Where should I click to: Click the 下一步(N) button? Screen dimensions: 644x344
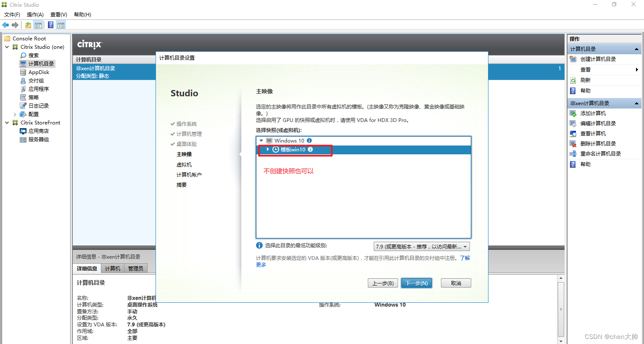(417, 283)
